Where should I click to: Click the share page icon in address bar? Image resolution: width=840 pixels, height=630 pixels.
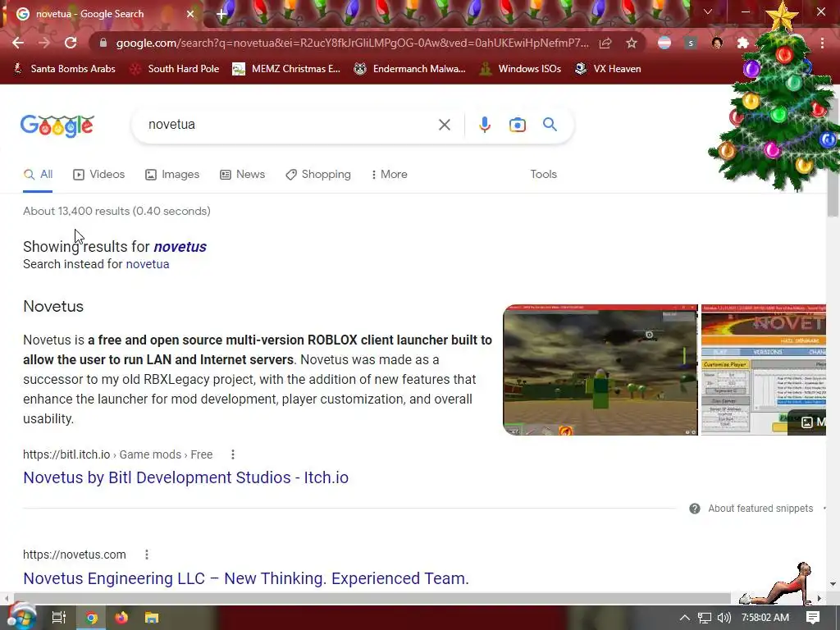605,43
